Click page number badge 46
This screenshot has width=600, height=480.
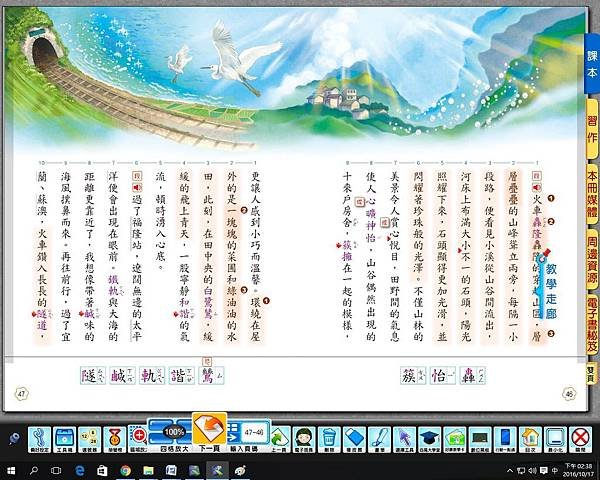pyautogui.click(x=569, y=394)
